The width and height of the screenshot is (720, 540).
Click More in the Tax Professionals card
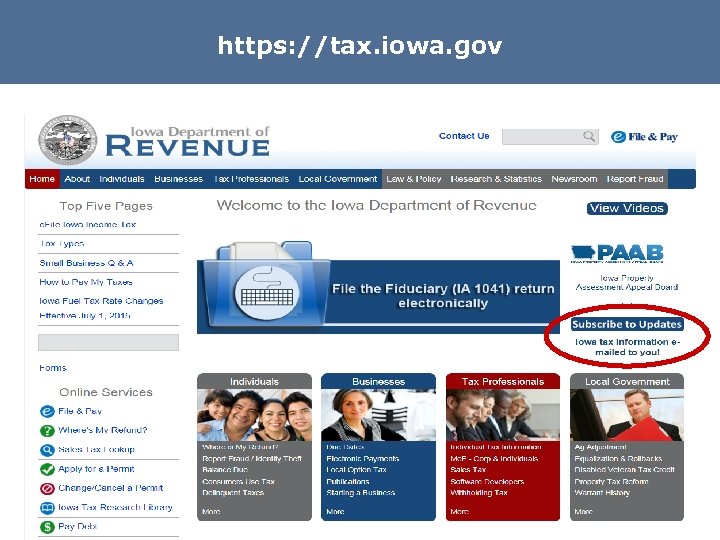coord(460,512)
